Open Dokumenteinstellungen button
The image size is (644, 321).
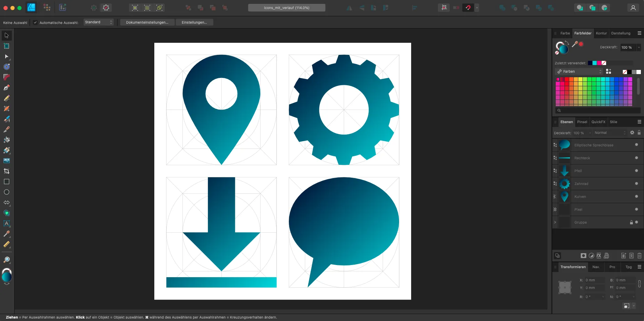pos(147,22)
